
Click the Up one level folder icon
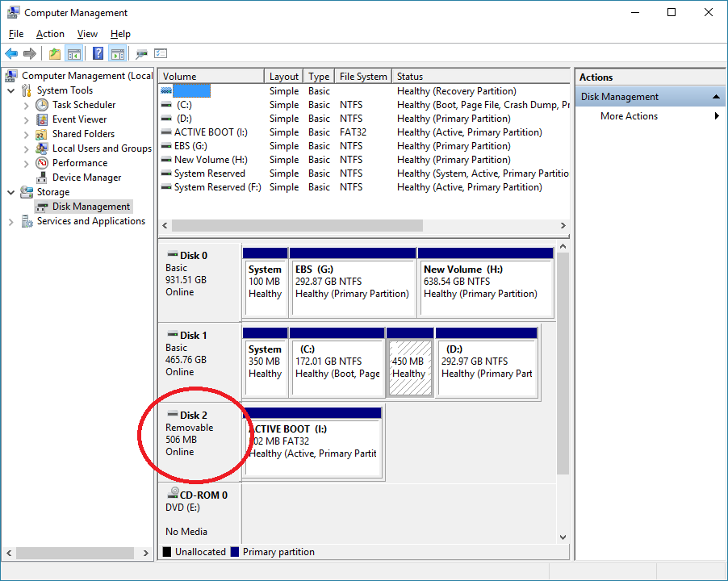pyautogui.click(x=55, y=54)
